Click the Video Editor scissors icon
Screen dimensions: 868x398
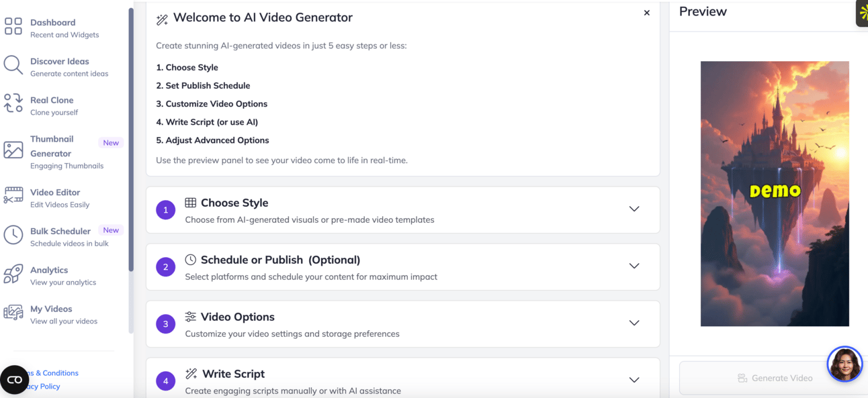pyautogui.click(x=13, y=195)
